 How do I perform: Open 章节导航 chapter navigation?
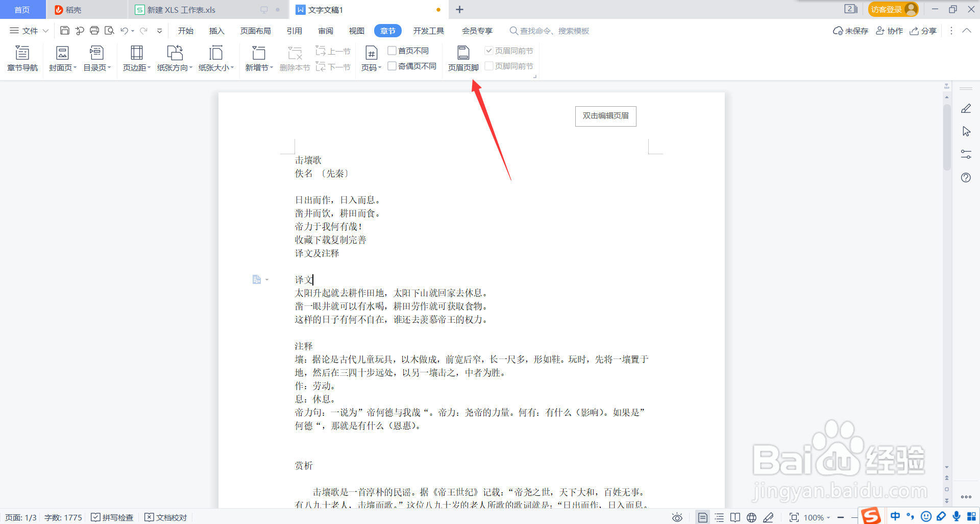point(22,58)
